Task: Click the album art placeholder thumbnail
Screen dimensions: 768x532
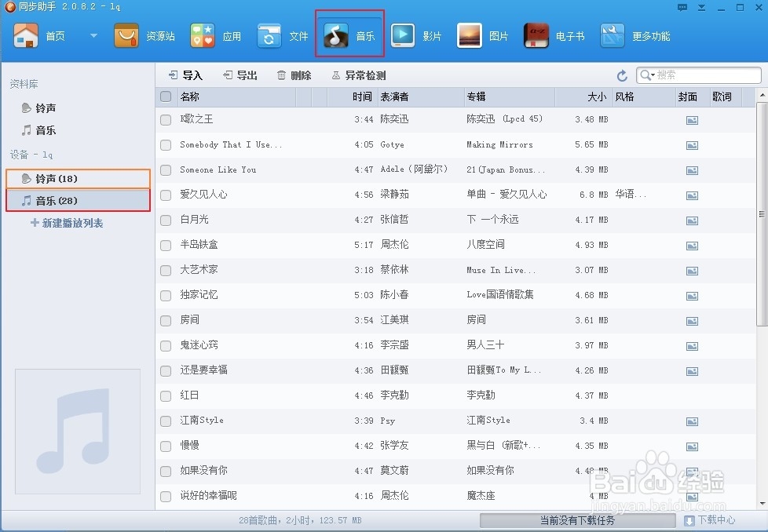Action: (78, 432)
